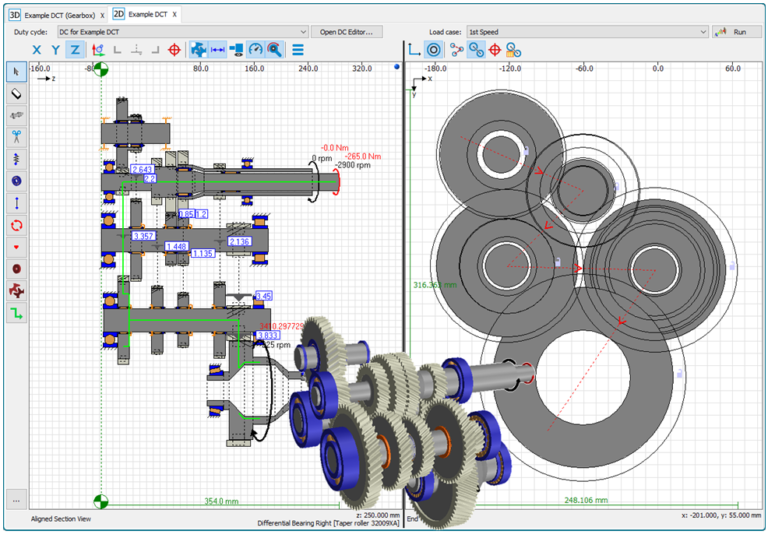768x552 pixels.
Task: Toggle the speedometer gauge display icon
Action: coord(255,49)
